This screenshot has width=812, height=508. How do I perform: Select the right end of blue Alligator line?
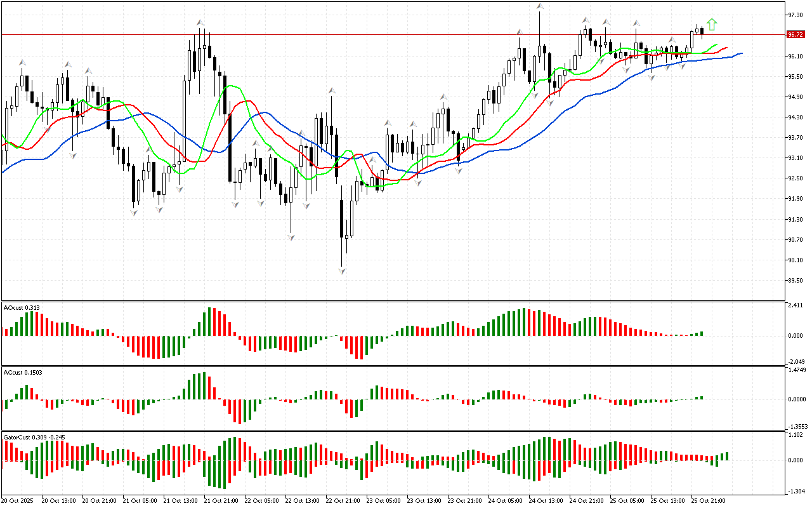(x=740, y=53)
